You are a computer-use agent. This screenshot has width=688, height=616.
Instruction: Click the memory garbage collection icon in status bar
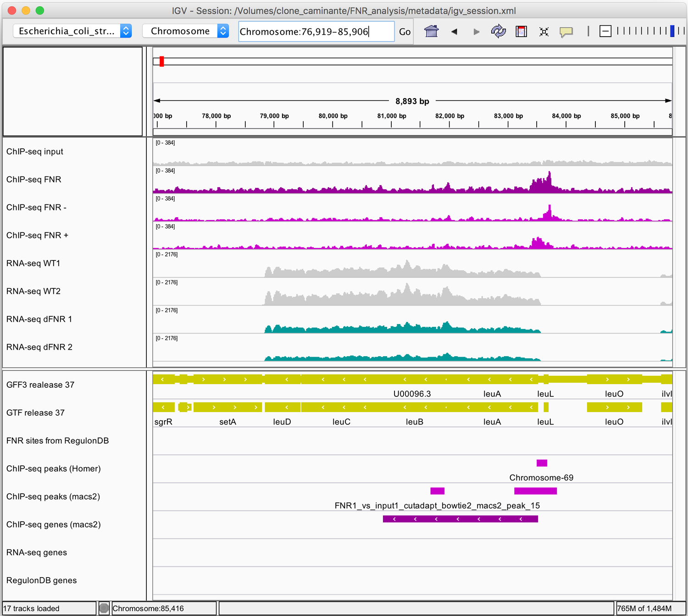pyautogui.click(x=104, y=608)
